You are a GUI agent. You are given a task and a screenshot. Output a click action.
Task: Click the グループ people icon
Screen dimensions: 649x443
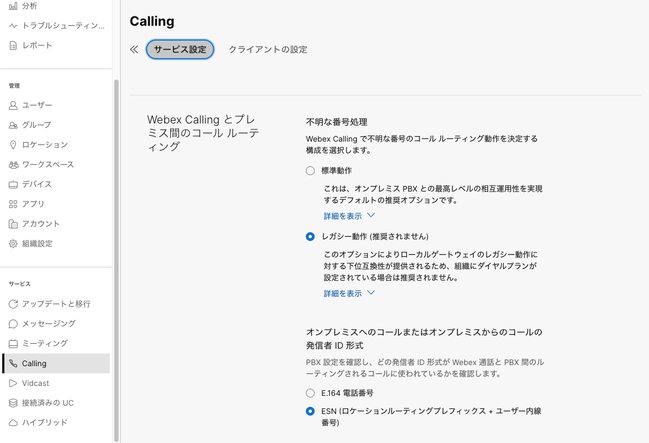(13, 125)
